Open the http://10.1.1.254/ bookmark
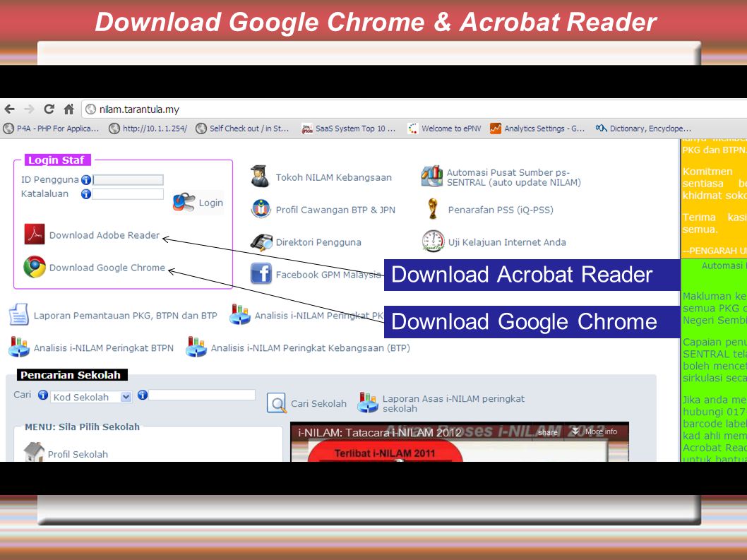The width and height of the screenshot is (747, 560). click(148, 129)
